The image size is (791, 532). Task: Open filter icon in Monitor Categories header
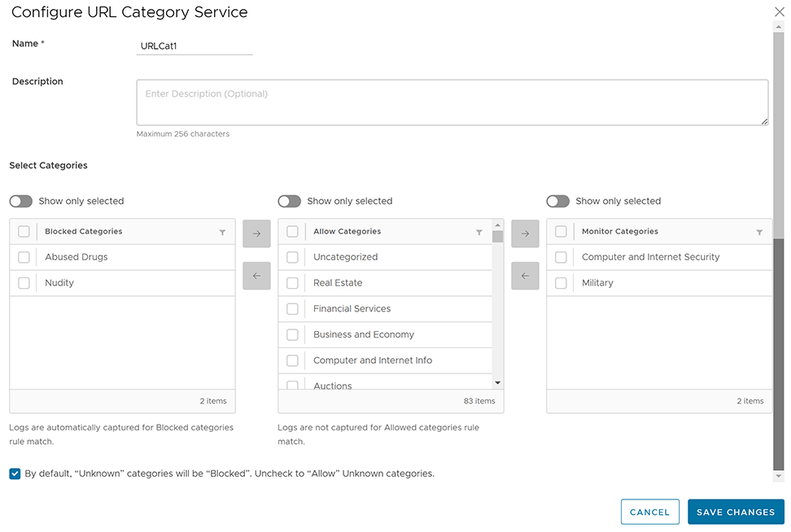[x=759, y=233]
